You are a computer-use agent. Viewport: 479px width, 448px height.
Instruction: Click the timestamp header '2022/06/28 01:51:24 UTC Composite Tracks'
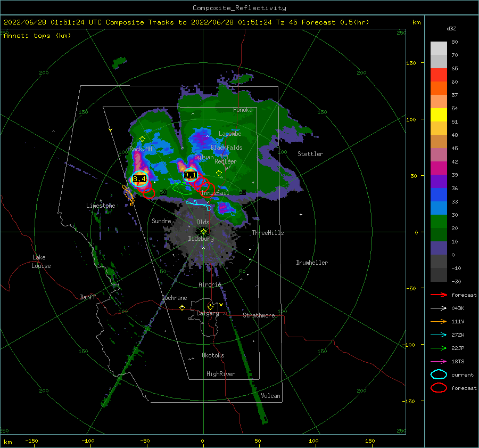[89, 22]
